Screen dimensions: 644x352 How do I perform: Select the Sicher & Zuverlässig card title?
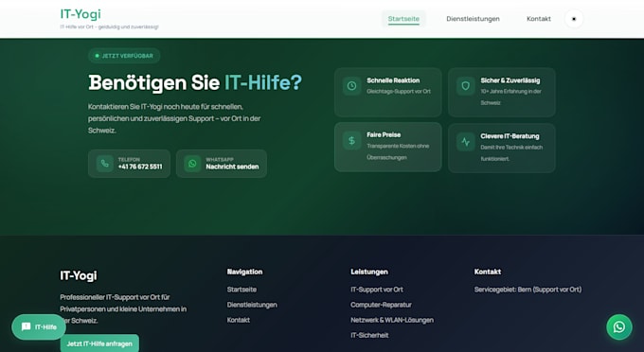click(510, 80)
